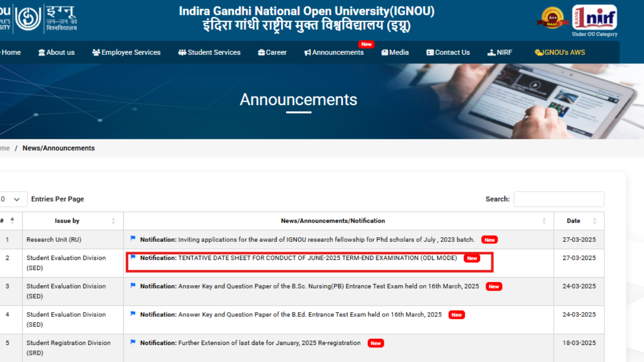The height and width of the screenshot is (362, 644).
Task: Click New badge on date sheet row
Action: coord(472,258)
